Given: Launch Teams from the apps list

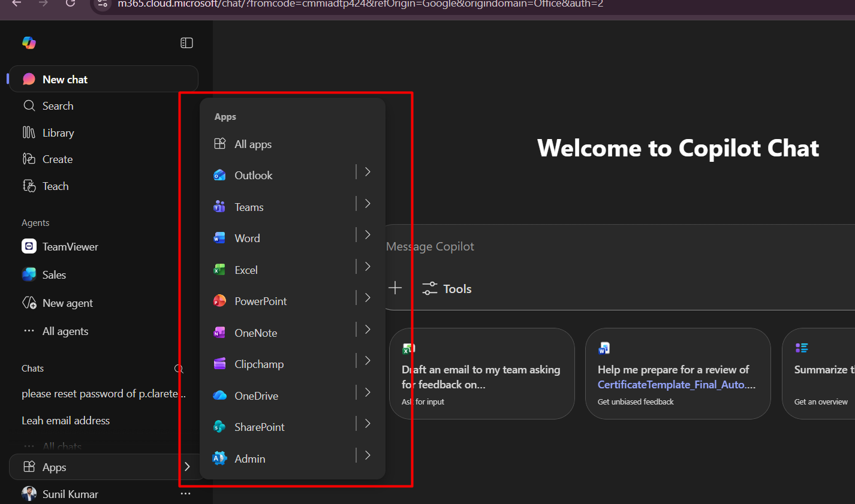Looking at the screenshot, I should (x=249, y=207).
